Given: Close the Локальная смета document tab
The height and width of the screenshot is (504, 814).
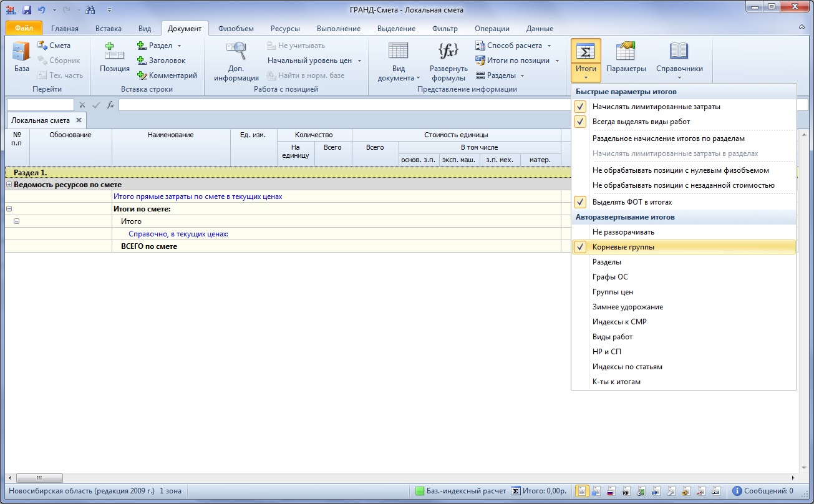Looking at the screenshot, I should pos(79,120).
